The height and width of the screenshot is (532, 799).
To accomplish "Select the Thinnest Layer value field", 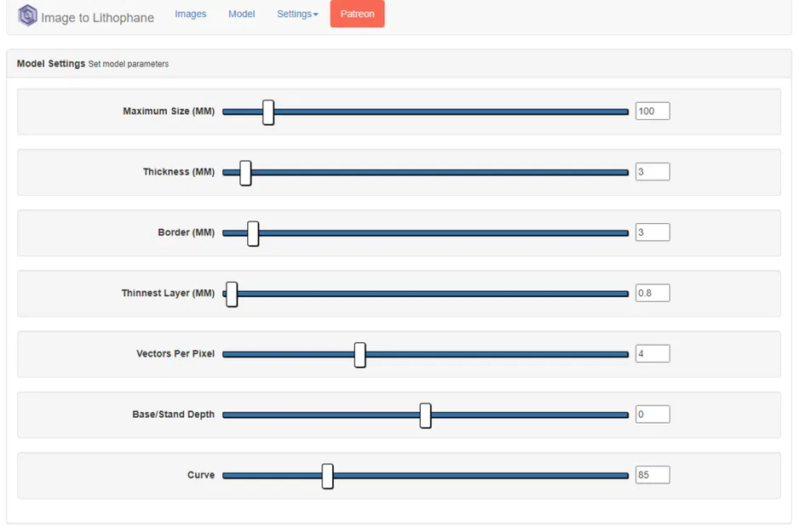I will click(x=652, y=293).
